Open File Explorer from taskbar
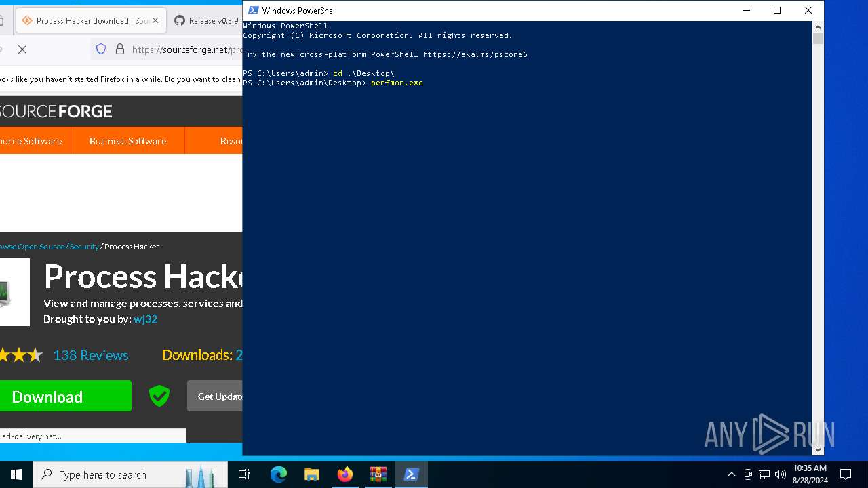868x488 pixels. click(x=312, y=474)
